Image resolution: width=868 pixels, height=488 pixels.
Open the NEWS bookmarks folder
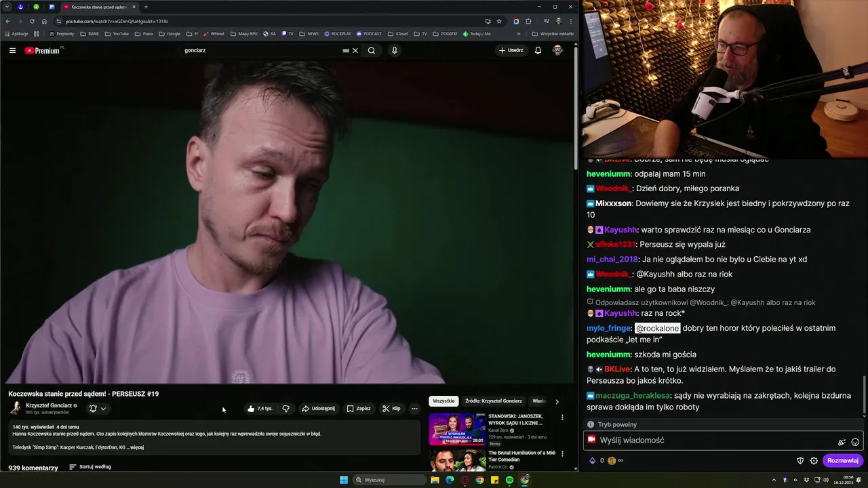click(309, 34)
